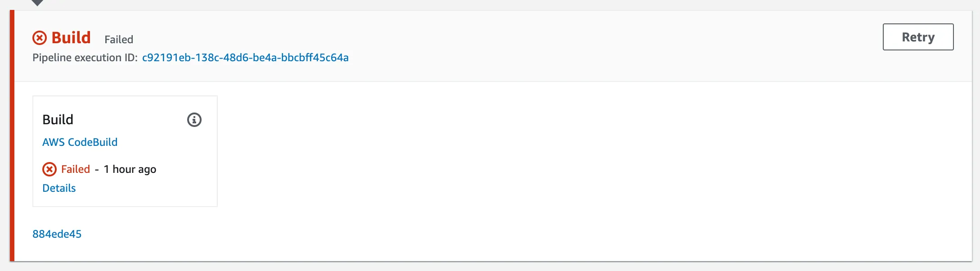Click the info icon on Build action card
Image resolution: width=980 pixels, height=271 pixels.
tap(194, 120)
